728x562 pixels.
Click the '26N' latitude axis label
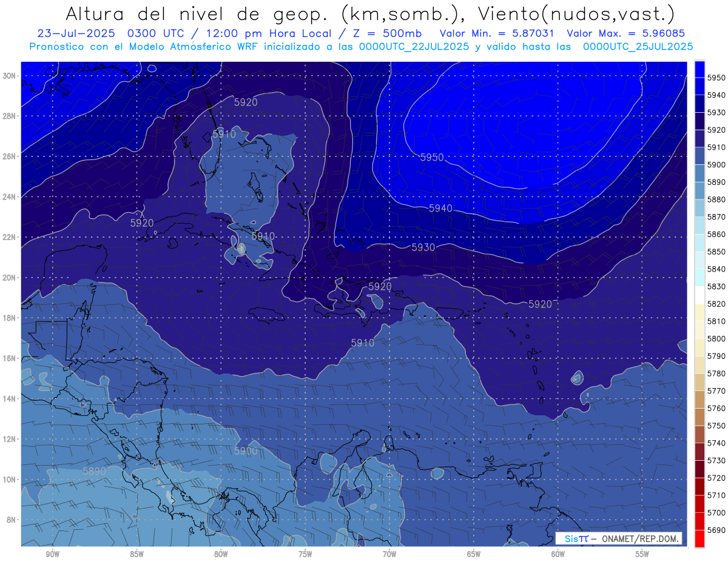[x=10, y=156]
